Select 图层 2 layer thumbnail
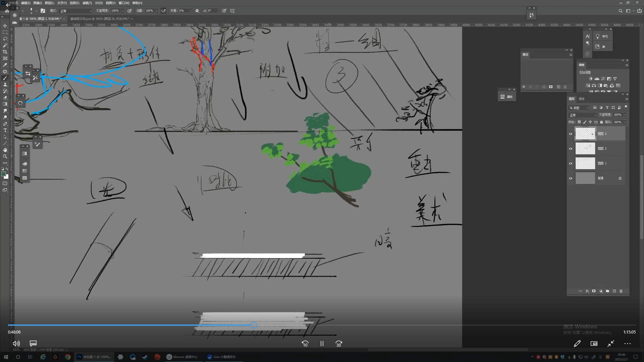The height and width of the screenshot is (362, 644). coord(585,148)
